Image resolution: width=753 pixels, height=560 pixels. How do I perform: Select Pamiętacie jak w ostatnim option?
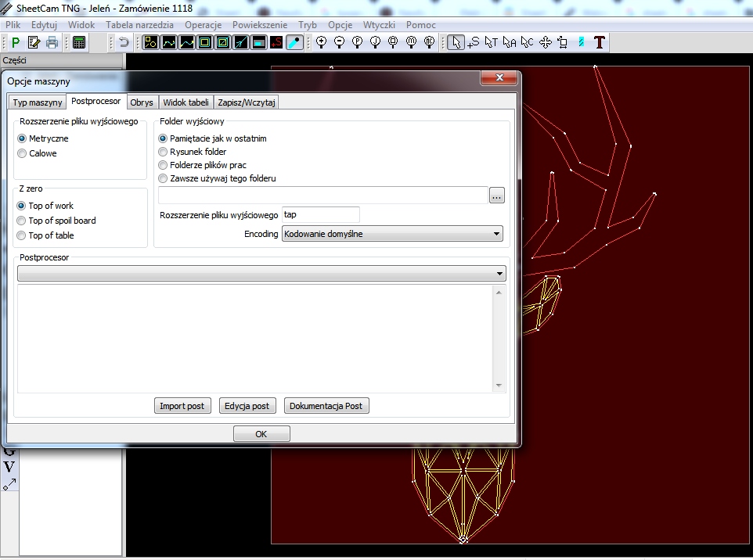pyautogui.click(x=163, y=138)
